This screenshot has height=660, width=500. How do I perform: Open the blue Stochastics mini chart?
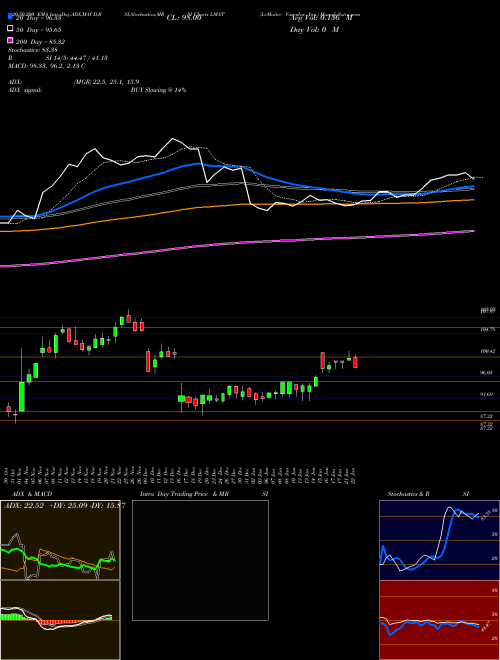point(439,540)
